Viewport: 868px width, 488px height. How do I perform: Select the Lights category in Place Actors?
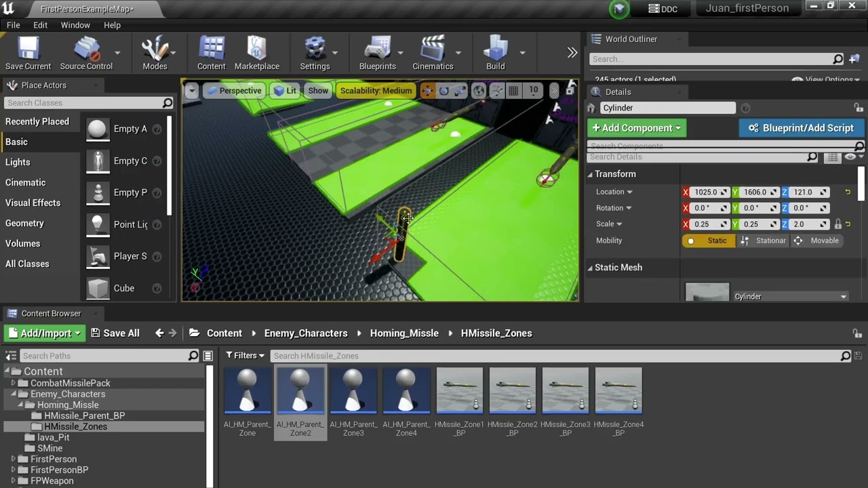click(x=18, y=162)
